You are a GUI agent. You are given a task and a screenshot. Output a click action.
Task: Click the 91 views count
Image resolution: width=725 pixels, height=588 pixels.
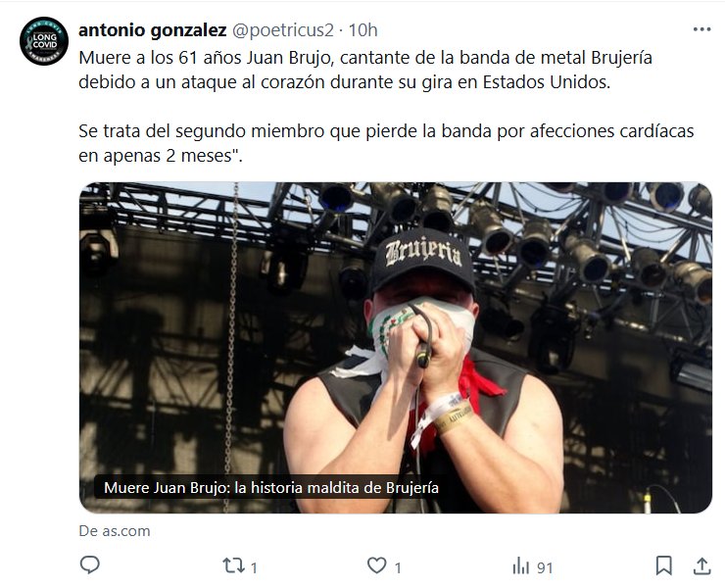545,567
